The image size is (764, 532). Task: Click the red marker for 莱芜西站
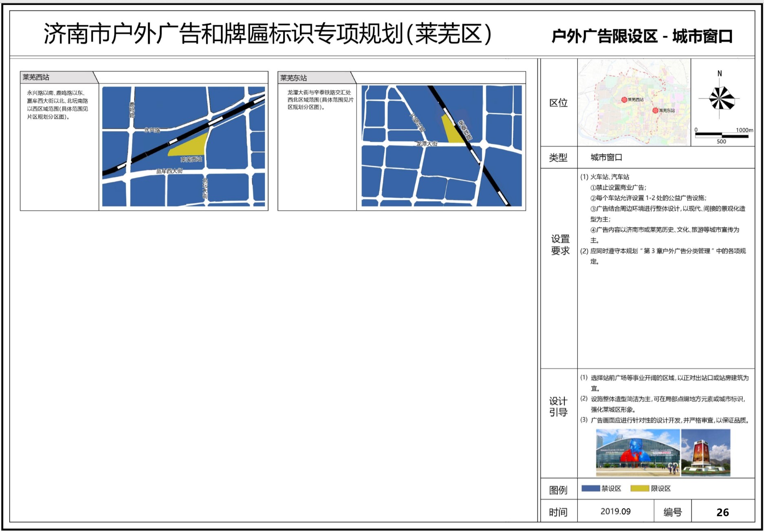click(624, 100)
